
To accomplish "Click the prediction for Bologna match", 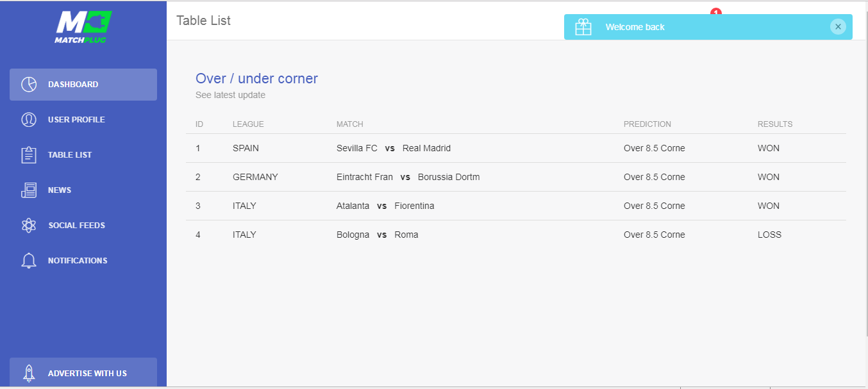I will coord(655,235).
